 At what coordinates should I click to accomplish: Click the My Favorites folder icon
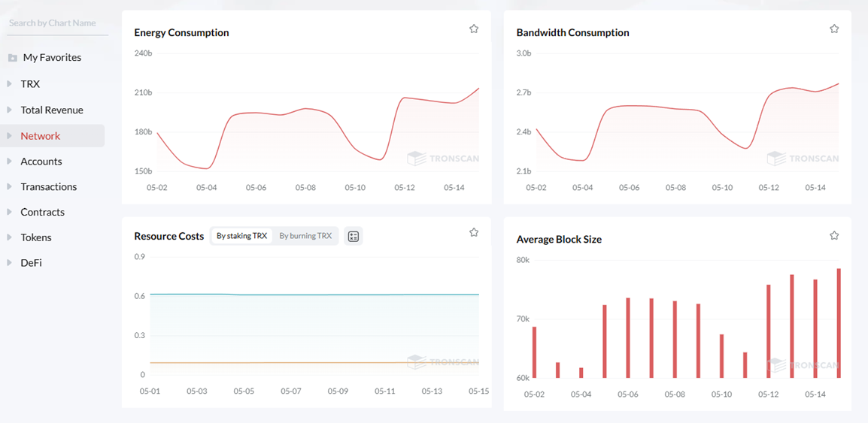pos(13,58)
